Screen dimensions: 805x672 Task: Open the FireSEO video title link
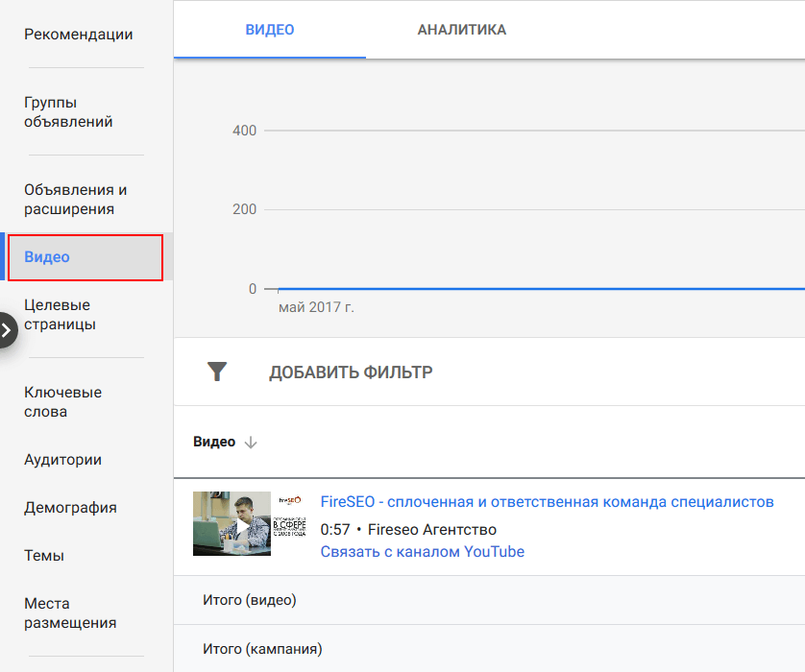547,502
